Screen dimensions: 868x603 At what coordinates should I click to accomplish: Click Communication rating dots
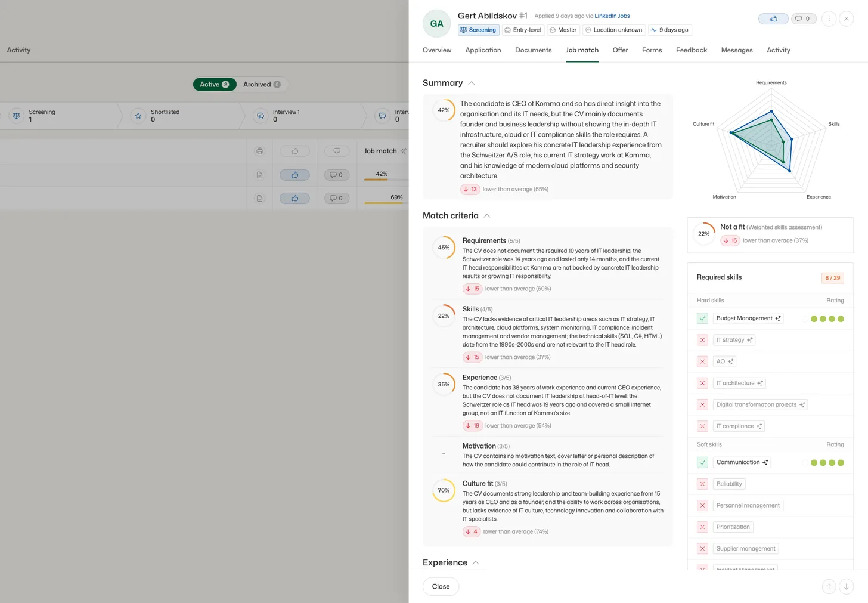pos(823,462)
